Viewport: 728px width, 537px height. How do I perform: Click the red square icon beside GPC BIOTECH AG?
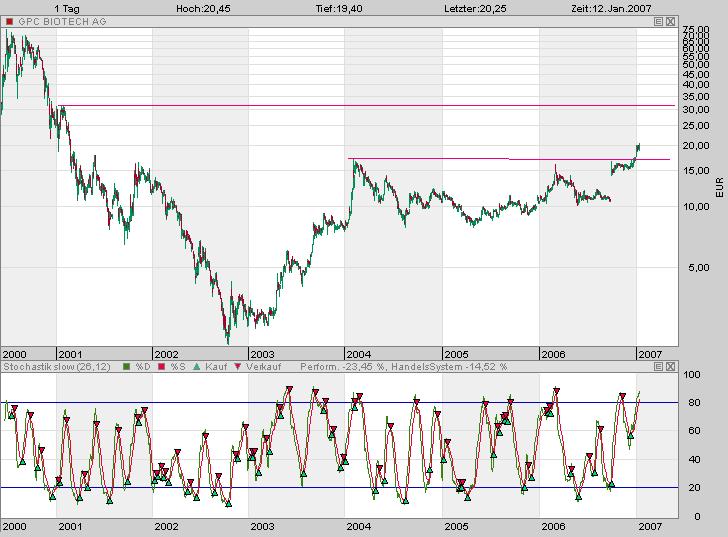tap(9, 21)
